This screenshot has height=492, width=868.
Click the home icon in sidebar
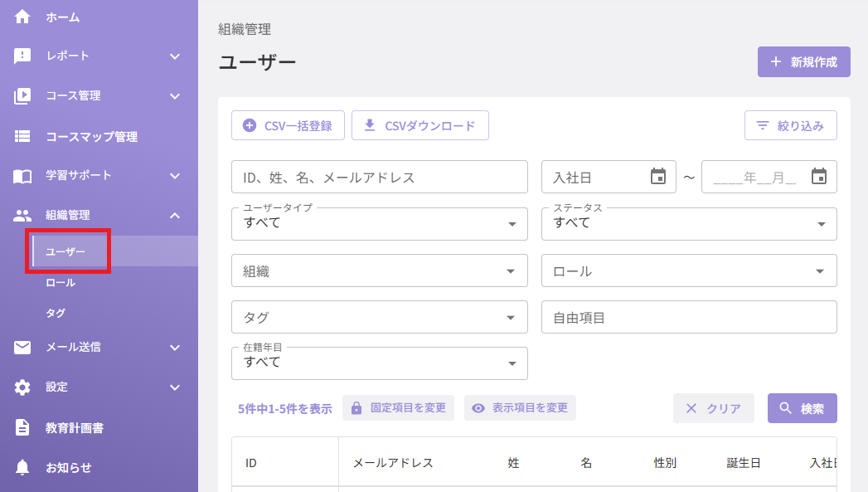[x=22, y=17]
